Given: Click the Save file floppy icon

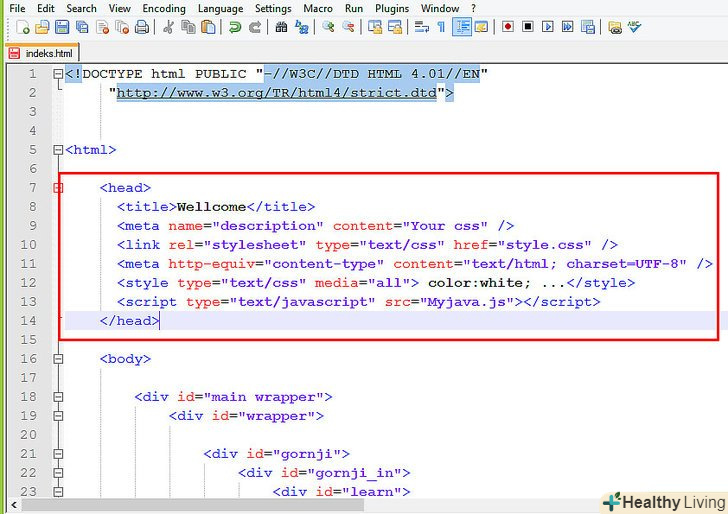Looking at the screenshot, I should click(62, 27).
